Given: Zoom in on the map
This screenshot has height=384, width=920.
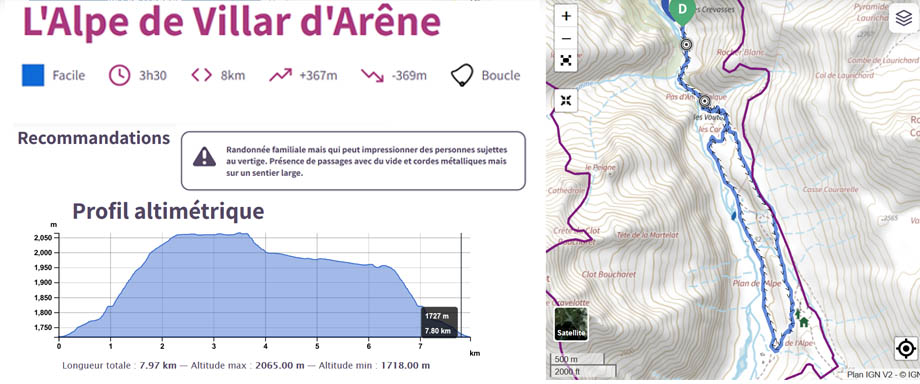Looking at the screenshot, I should pyautogui.click(x=566, y=16).
